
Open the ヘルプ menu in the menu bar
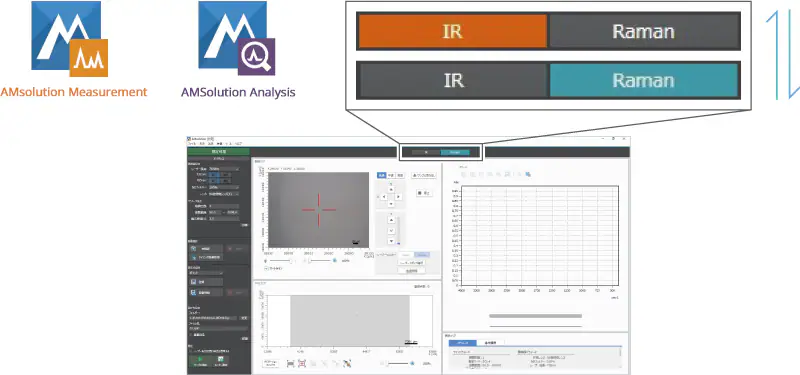[238, 144]
